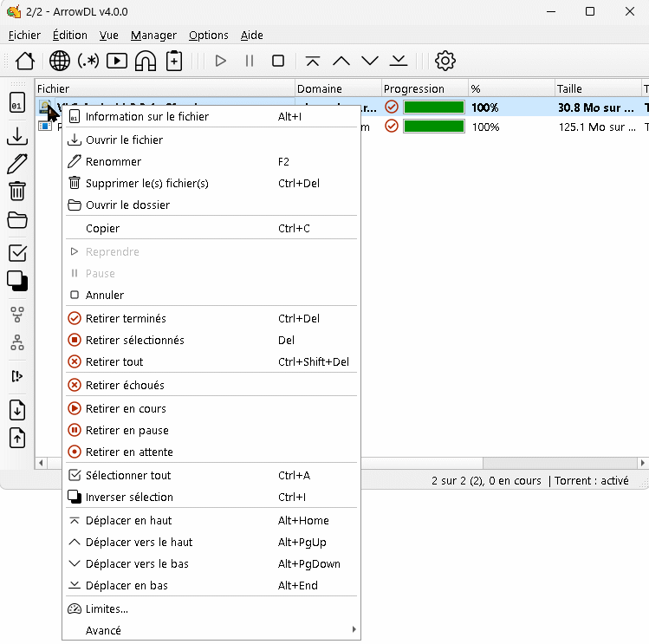The width and height of the screenshot is (649, 644).
Task: Choose Annuler in context menu
Action: tap(211, 295)
